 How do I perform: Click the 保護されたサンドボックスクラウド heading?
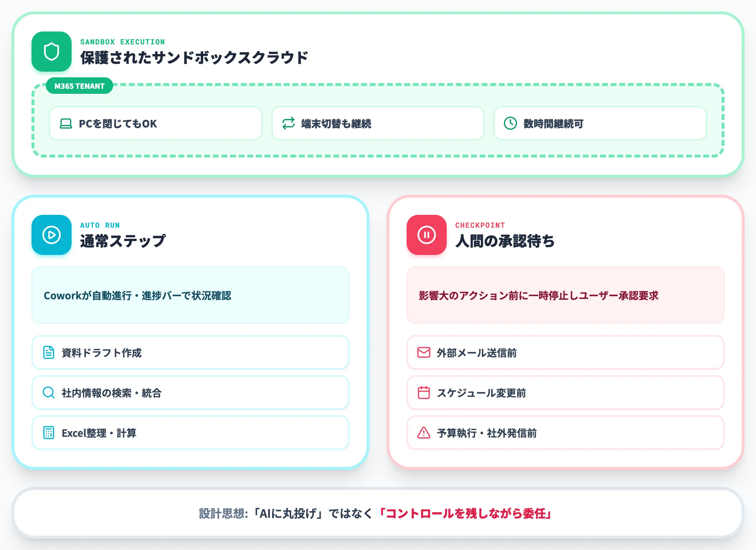[x=194, y=58]
